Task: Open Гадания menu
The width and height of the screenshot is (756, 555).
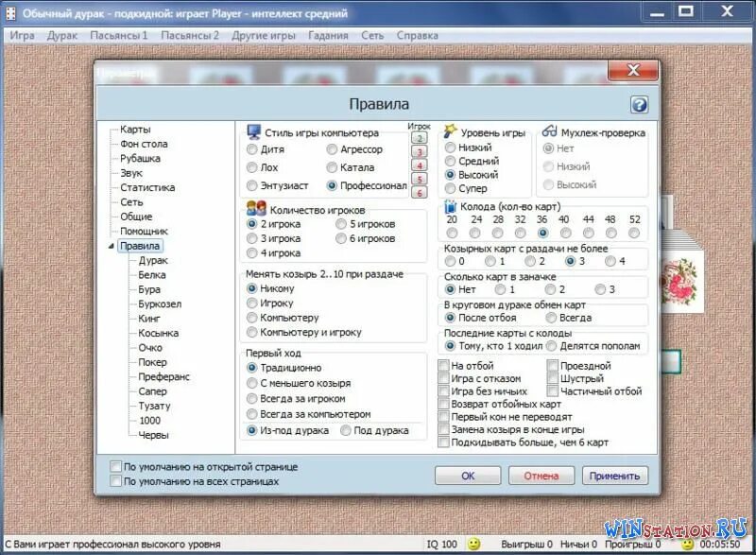Action: (328, 35)
